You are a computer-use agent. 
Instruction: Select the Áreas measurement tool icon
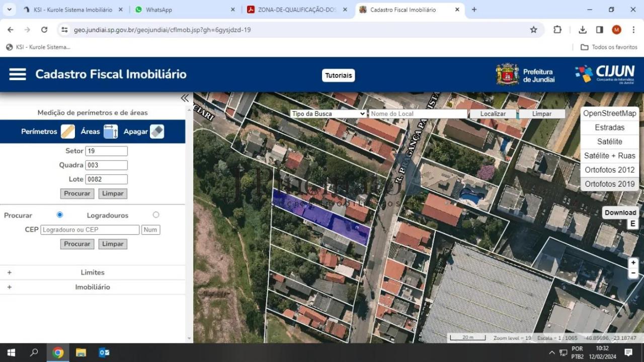(111, 131)
